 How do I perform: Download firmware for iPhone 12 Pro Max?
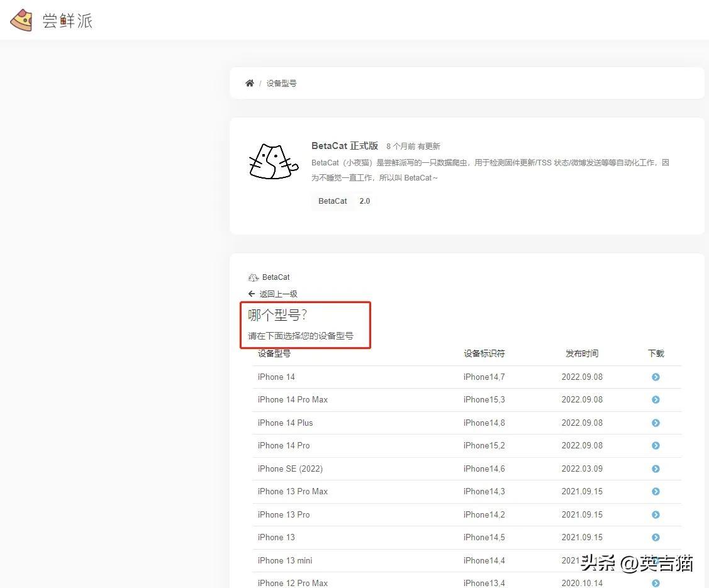(655, 583)
